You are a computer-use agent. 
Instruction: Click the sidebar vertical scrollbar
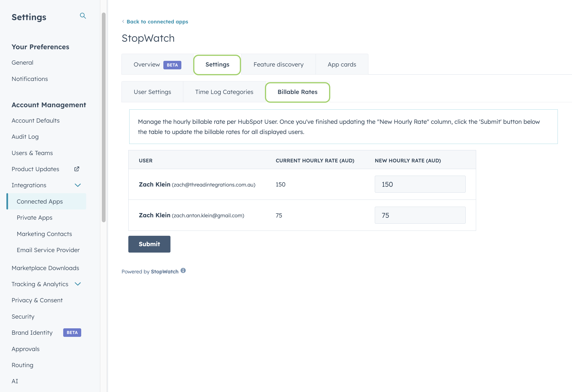[x=104, y=117]
